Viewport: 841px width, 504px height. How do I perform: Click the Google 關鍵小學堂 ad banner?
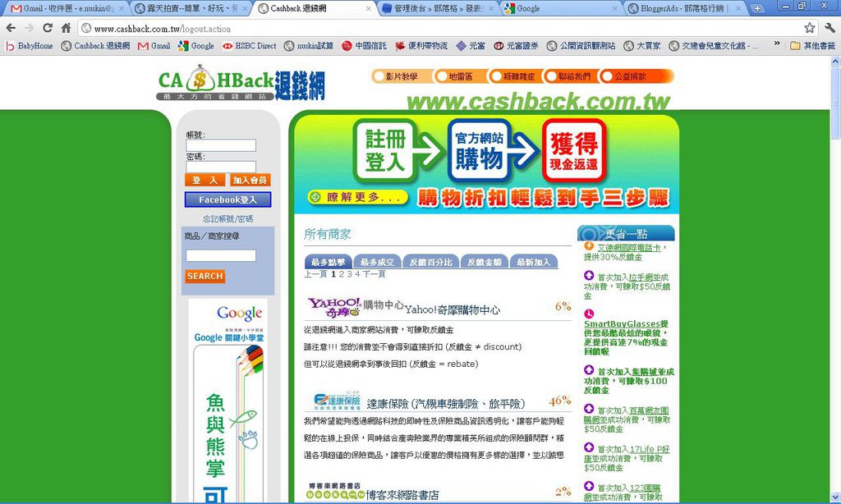228,401
